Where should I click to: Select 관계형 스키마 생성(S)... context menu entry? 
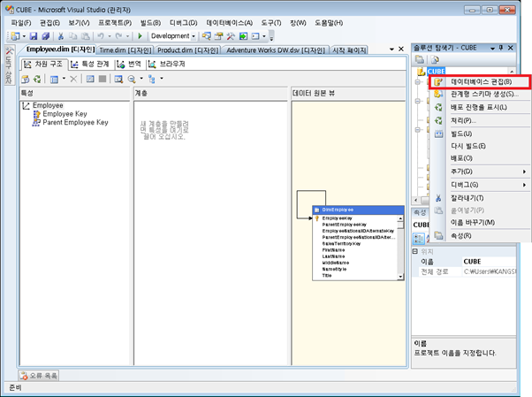tap(481, 94)
